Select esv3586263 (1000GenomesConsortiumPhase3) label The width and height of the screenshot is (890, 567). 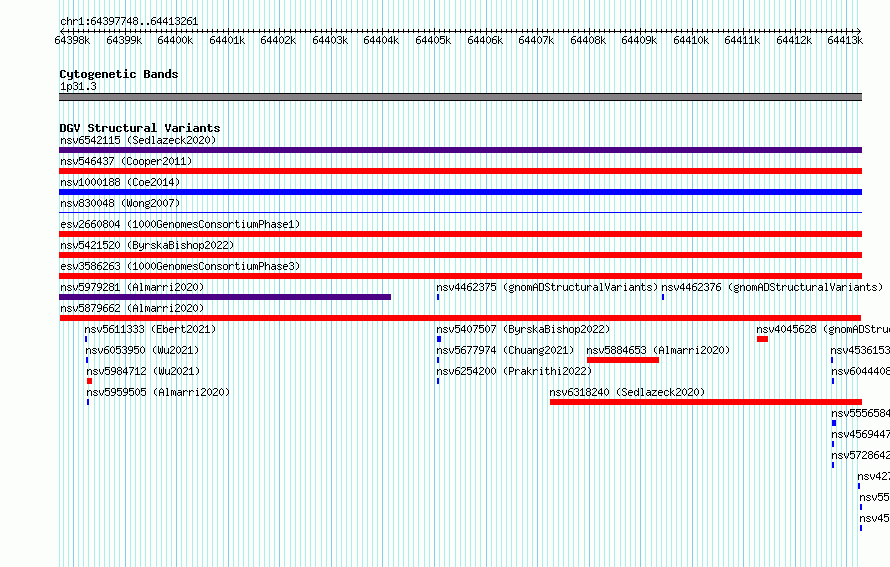point(180,266)
